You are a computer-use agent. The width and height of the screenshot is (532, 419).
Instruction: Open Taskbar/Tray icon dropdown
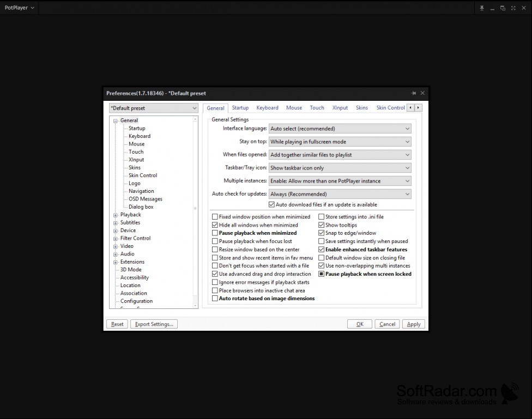[x=340, y=168]
